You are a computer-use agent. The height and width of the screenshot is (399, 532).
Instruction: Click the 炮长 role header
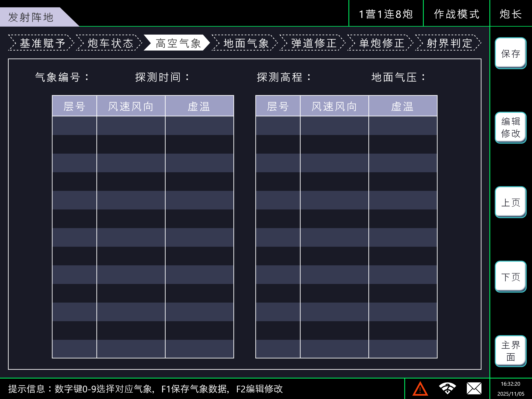pos(510,14)
